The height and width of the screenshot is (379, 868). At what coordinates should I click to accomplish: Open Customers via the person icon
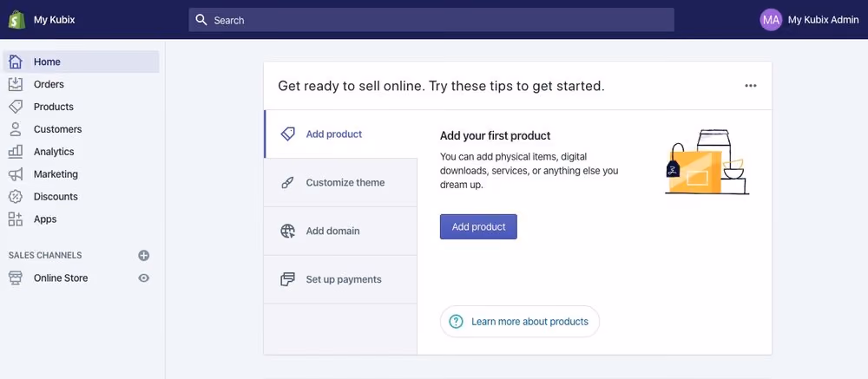coord(16,129)
